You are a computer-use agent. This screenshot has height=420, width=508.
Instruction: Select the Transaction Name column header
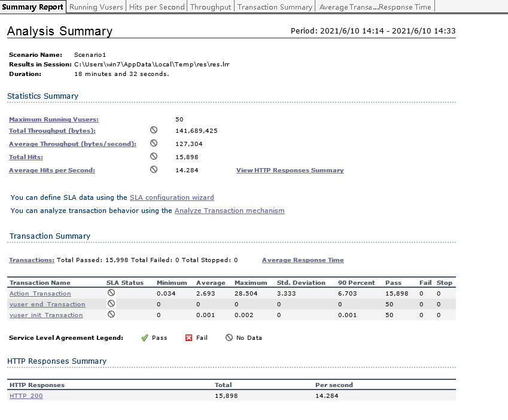[x=40, y=283]
